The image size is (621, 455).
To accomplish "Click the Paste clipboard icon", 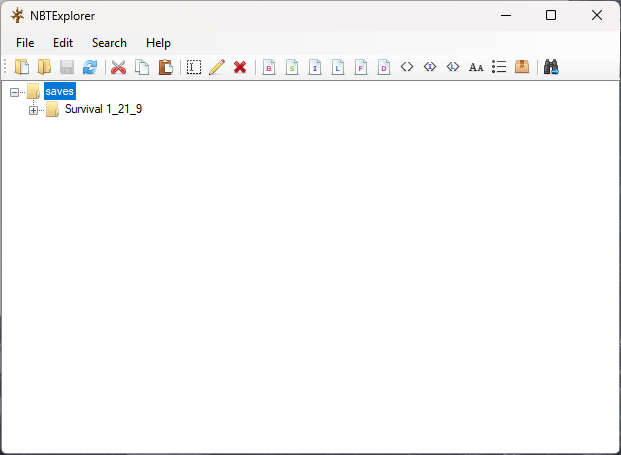I will (166, 67).
